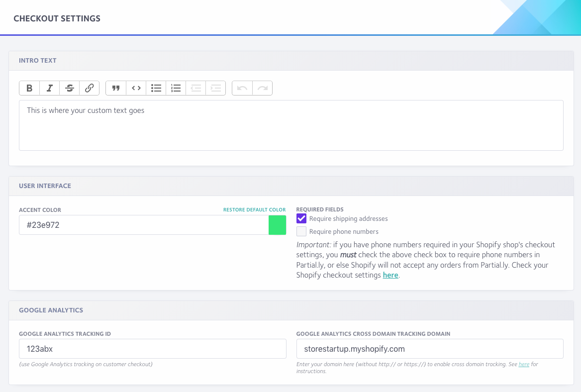
Task: Apply italic formatting in the editor toolbar
Action: (49, 88)
